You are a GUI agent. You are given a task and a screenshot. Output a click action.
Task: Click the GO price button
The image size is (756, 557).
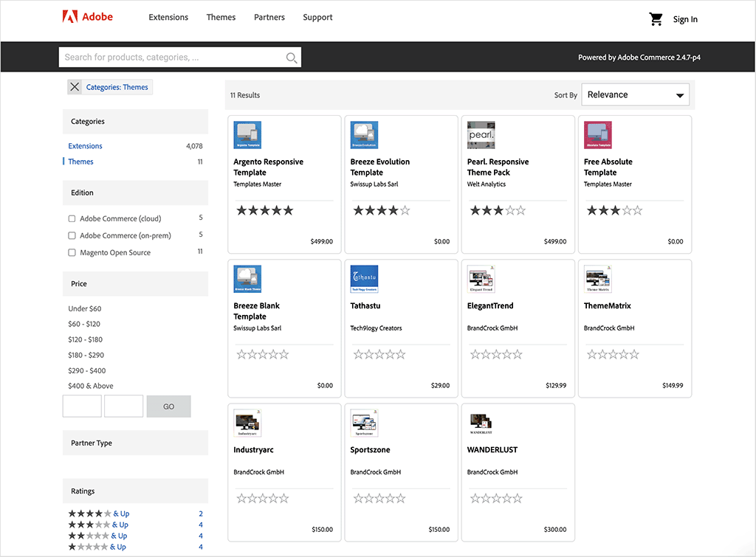[169, 406]
